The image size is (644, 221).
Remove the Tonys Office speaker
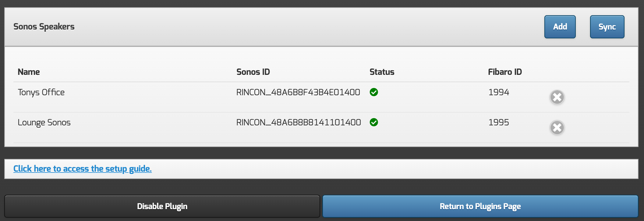pyautogui.click(x=557, y=97)
